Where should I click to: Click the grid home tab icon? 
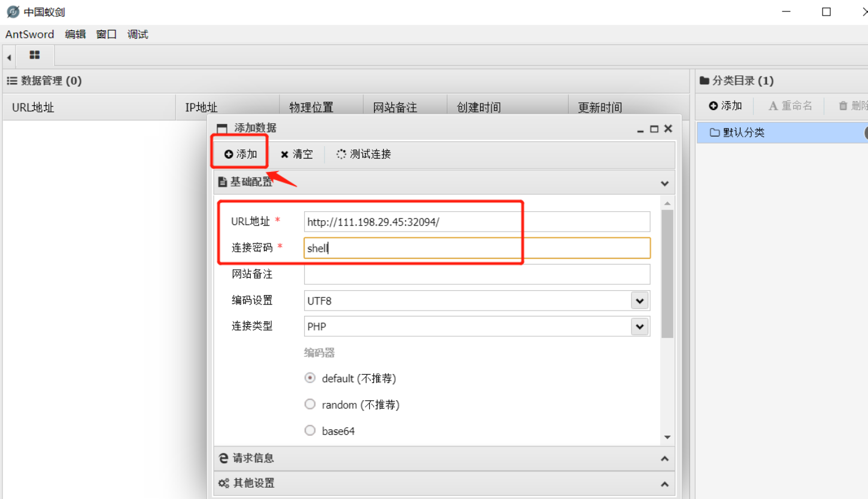pos(35,55)
